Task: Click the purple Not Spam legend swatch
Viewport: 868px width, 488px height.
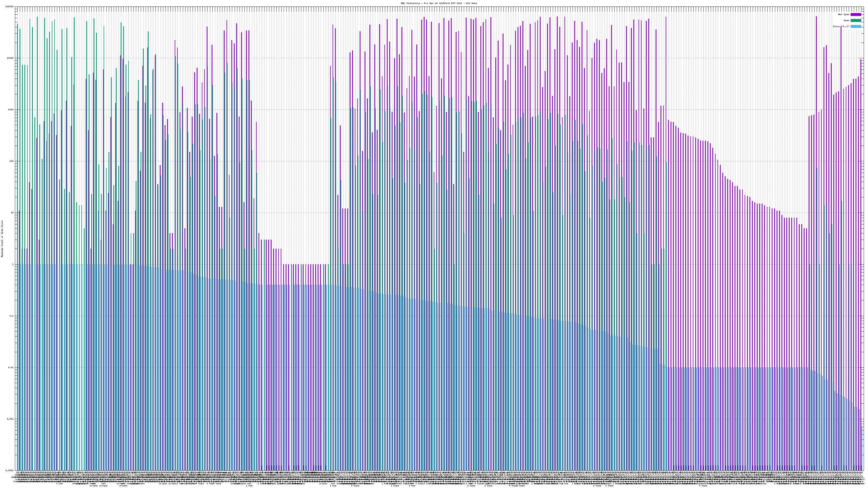Action: [856, 14]
